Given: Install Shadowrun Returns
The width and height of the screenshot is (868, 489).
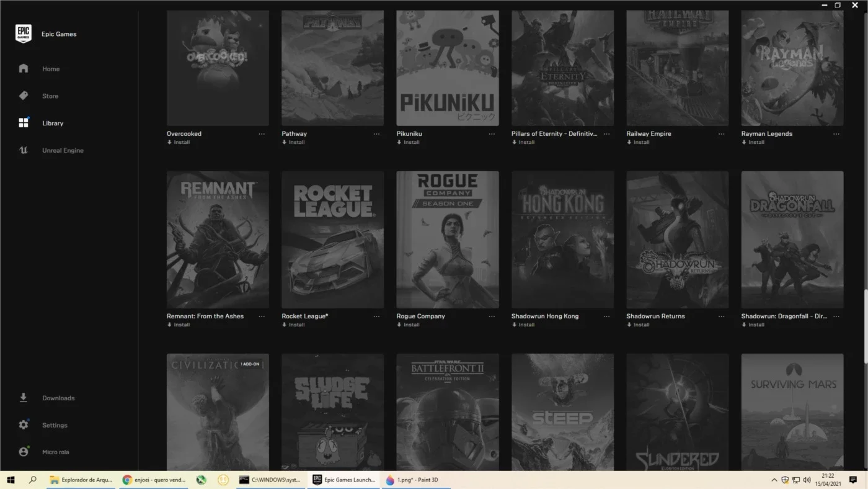Looking at the screenshot, I should [x=639, y=325].
